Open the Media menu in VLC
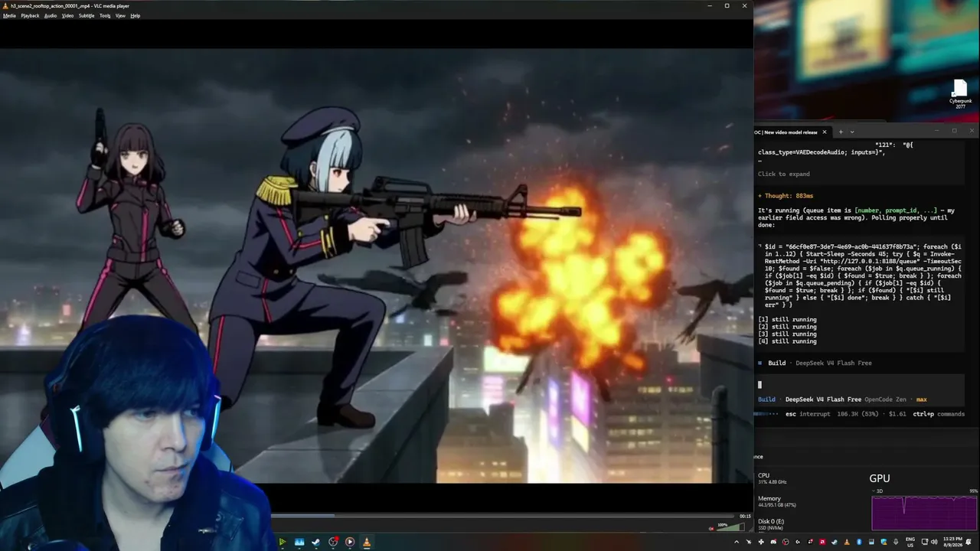The image size is (980, 551). coord(9,15)
